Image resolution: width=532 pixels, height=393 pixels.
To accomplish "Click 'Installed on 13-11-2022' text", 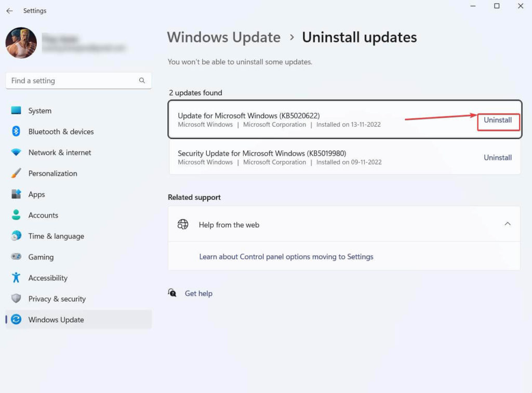I will [x=349, y=125].
